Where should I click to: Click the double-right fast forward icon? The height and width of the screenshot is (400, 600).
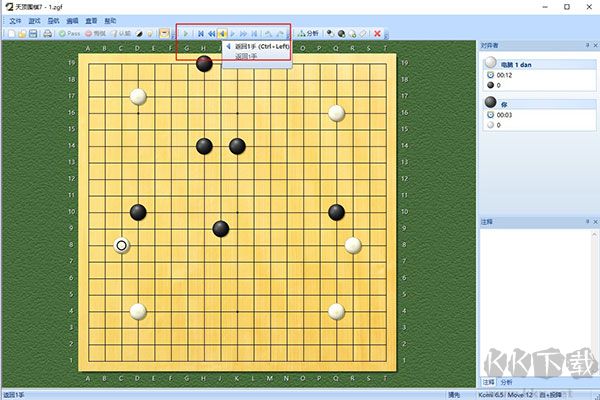coord(243,34)
